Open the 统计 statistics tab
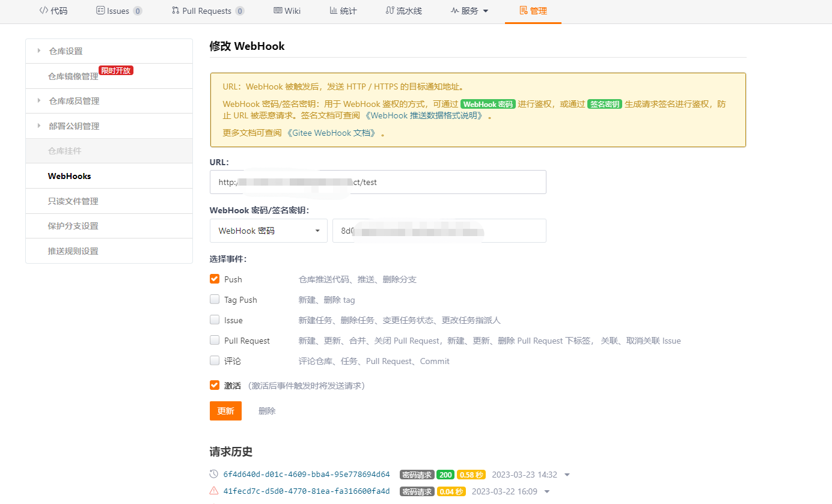Screen dimensions: 832x504 tap(343, 11)
